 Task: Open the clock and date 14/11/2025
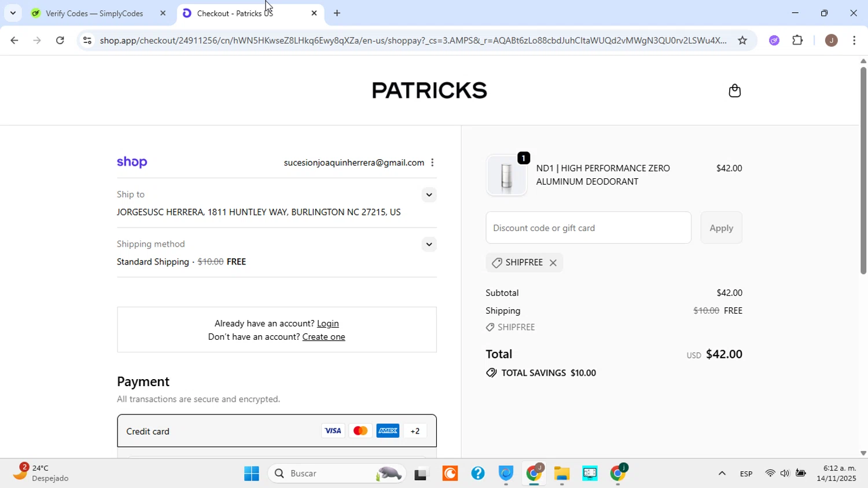pyautogui.click(x=836, y=474)
